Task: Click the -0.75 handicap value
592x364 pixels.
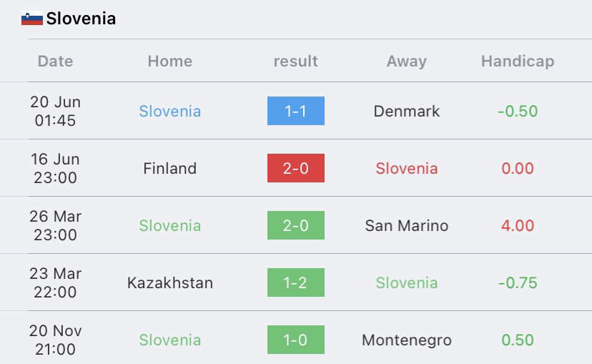Action: [518, 282]
